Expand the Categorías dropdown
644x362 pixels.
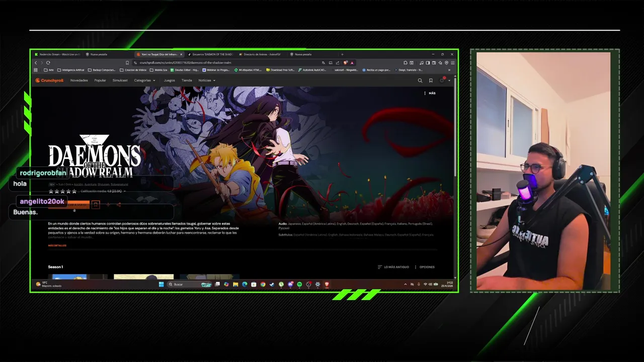coord(144,80)
